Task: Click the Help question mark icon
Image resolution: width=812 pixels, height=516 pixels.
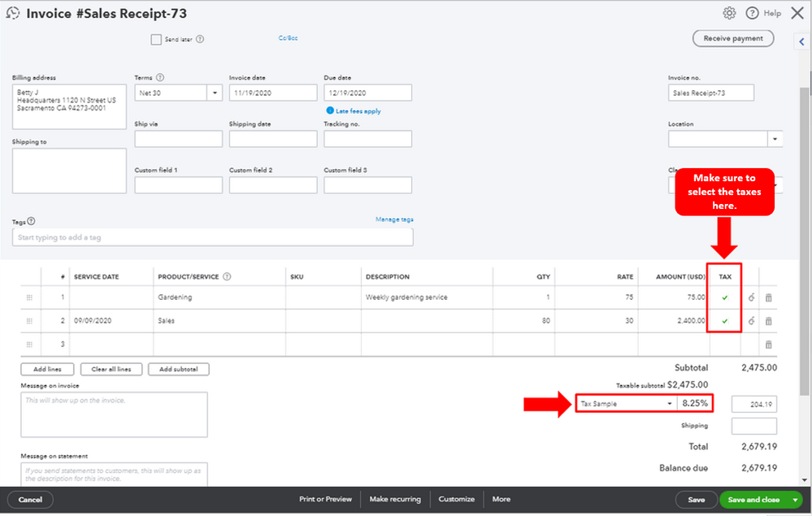Action: [752, 13]
